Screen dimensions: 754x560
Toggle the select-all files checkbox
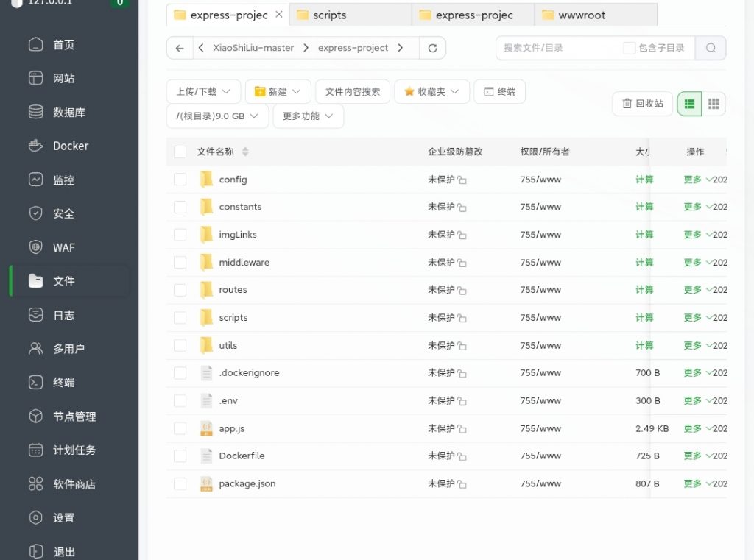pos(180,152)
